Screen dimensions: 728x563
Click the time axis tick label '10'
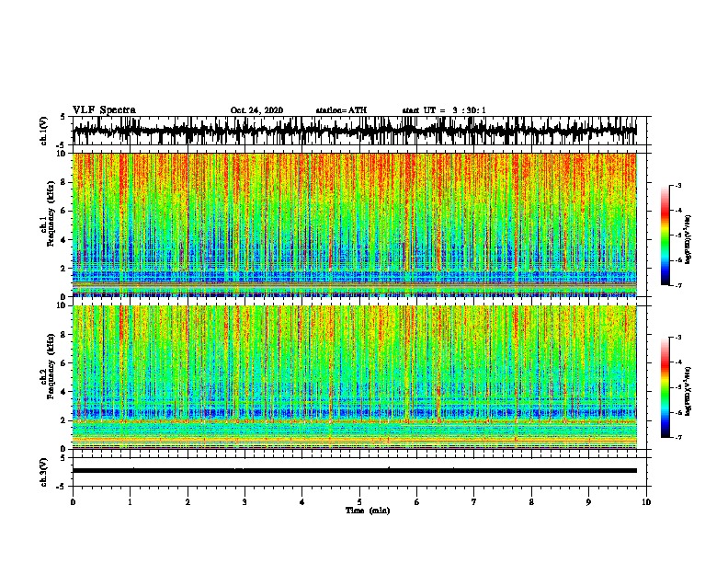click(646, 502)
